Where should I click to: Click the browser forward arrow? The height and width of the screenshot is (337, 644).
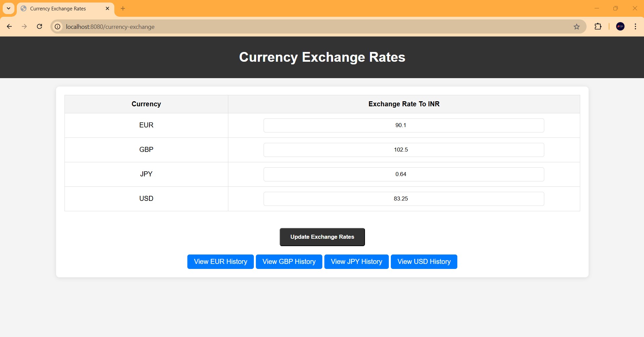(24, 26)
